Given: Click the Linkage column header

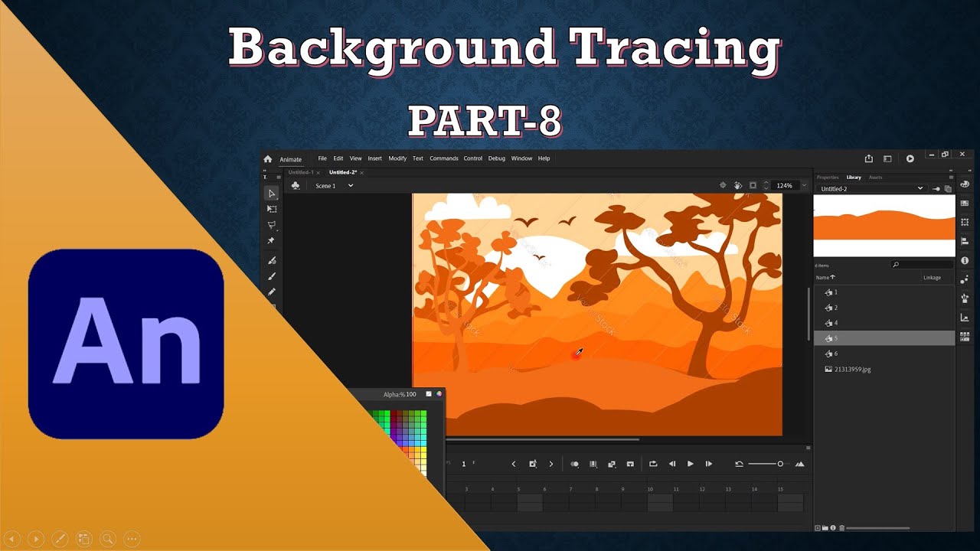Looking at the screenshot, I should pos(932,278).
